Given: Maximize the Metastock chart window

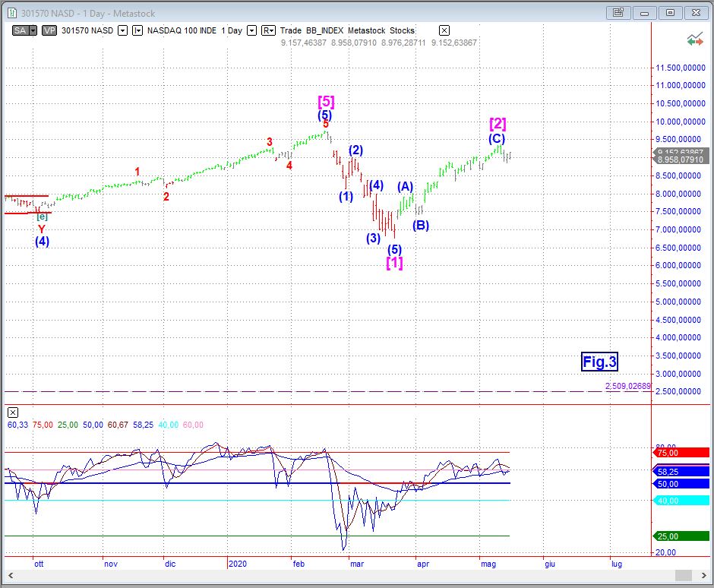Looking at the screenshot, I should pos(670,13).
